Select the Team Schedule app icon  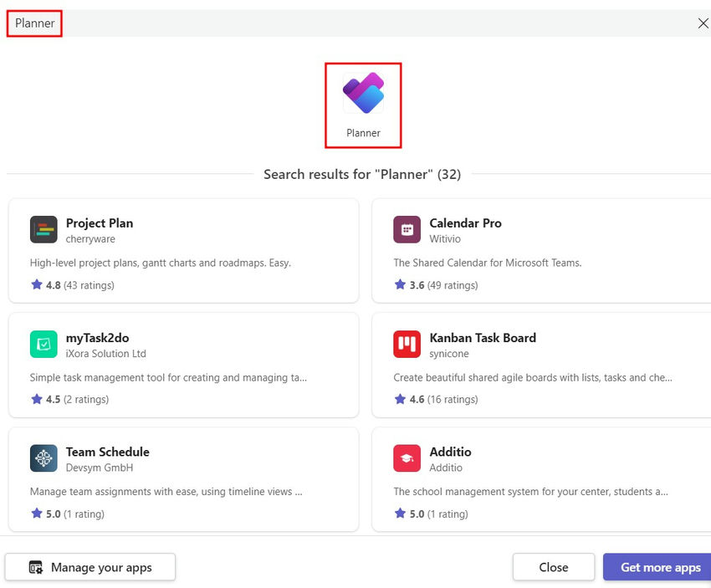[43, 458]
